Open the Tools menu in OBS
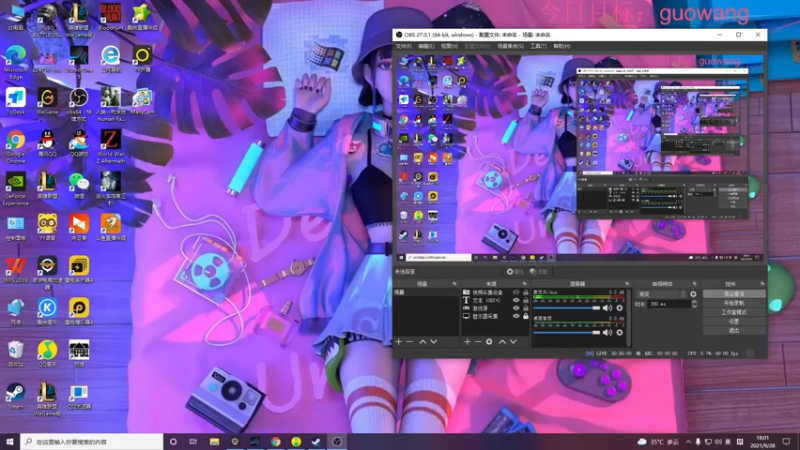800x450 pixels. click(x=538, y=46)
